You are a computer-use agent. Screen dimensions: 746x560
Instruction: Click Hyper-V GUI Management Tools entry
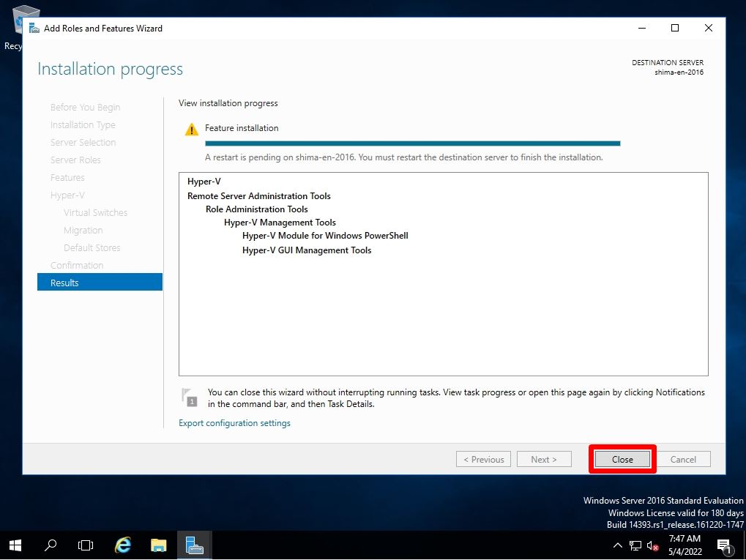pos(307,250)
